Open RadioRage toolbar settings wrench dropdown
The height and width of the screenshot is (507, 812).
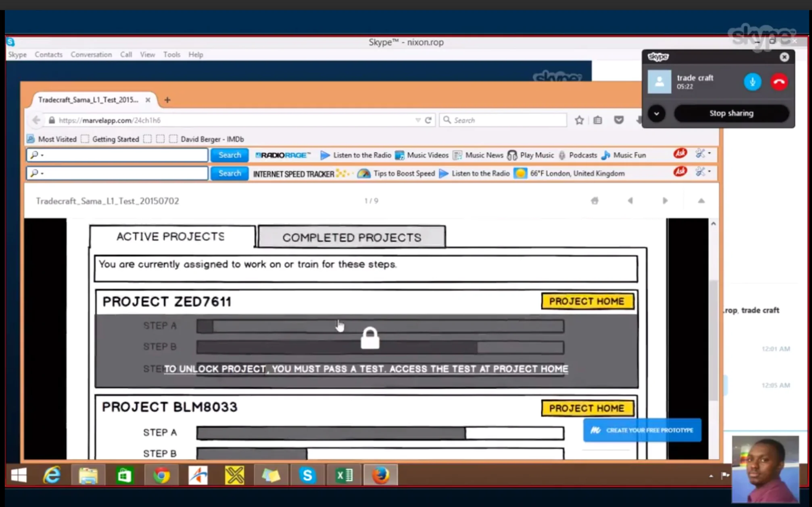703,153
